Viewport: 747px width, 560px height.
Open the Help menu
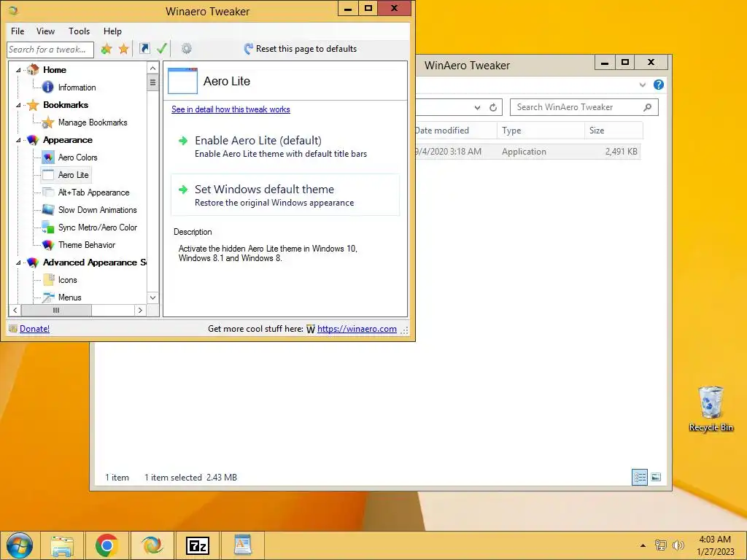(x=112, y=31)
